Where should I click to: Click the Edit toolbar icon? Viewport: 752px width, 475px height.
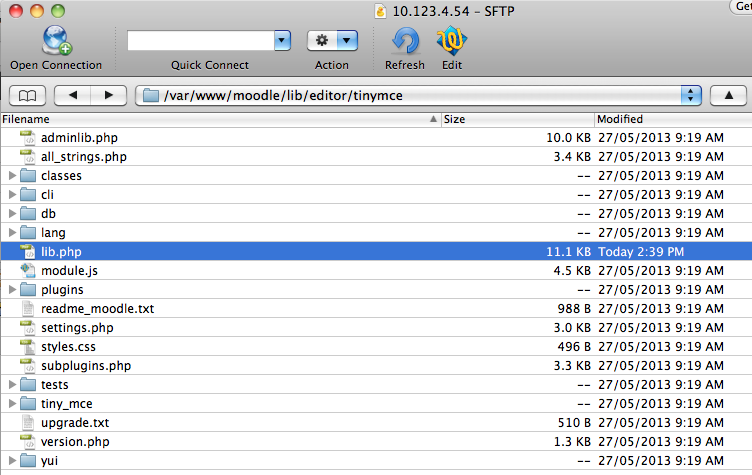coord(452,41)
